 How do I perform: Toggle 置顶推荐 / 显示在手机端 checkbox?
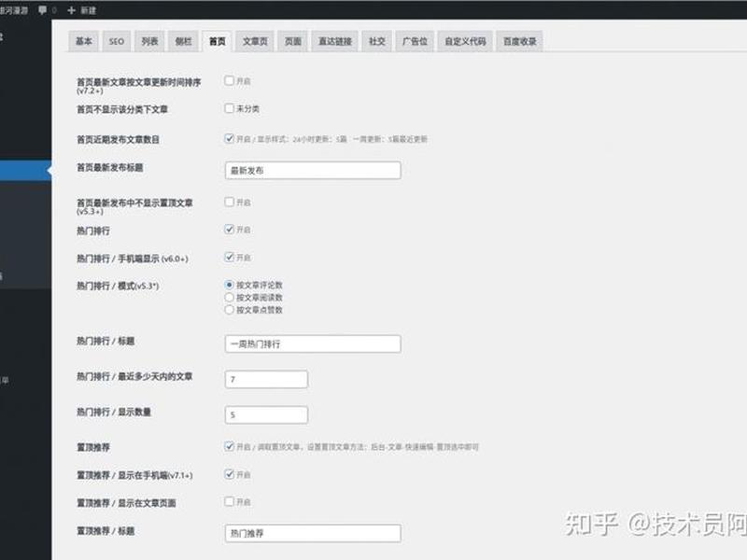coord(229,474)
